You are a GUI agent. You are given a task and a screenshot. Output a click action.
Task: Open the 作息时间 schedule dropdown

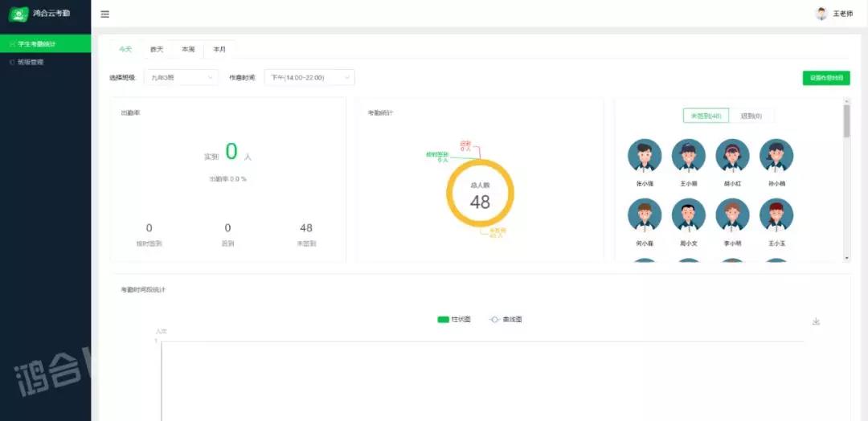coord(309,77)
